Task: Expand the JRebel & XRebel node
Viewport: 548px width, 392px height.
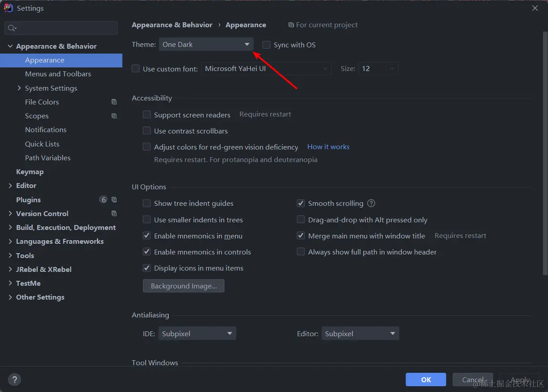Action: [10, 269]
